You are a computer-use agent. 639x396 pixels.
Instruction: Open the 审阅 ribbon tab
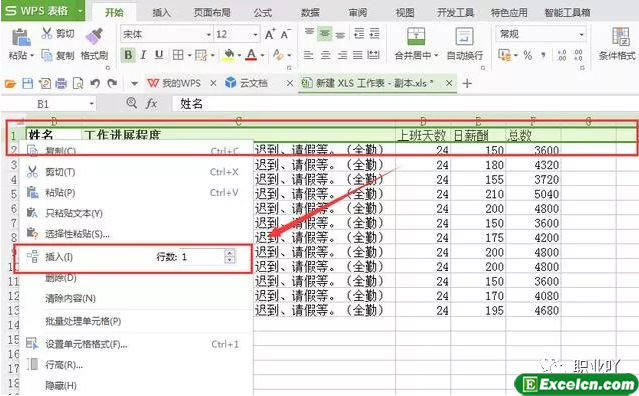tap(357, 13)
